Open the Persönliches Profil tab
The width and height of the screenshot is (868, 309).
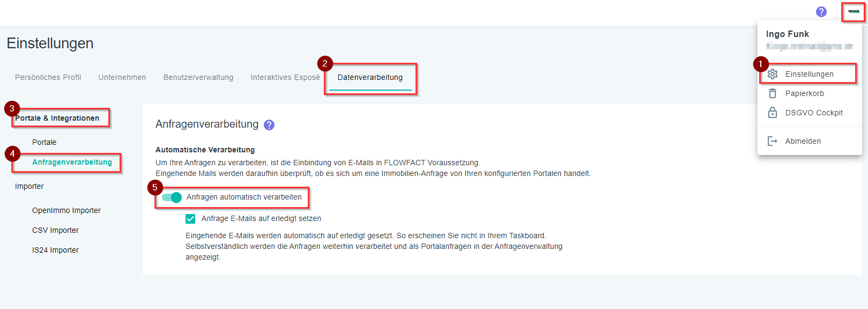pyautogui.click(x=48, y=77)
